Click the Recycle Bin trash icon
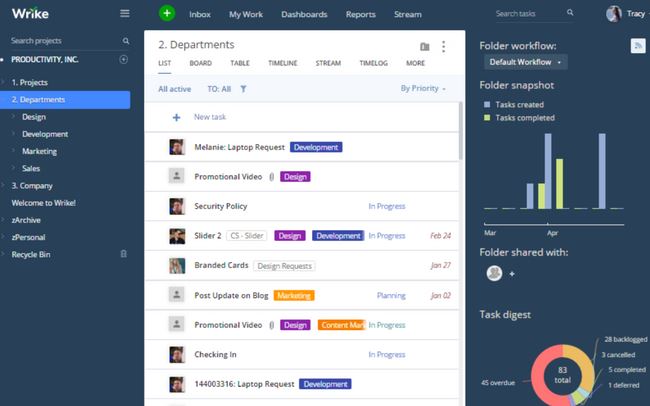The width and height of the screenshot is (650, 406). tap(124, 254)
